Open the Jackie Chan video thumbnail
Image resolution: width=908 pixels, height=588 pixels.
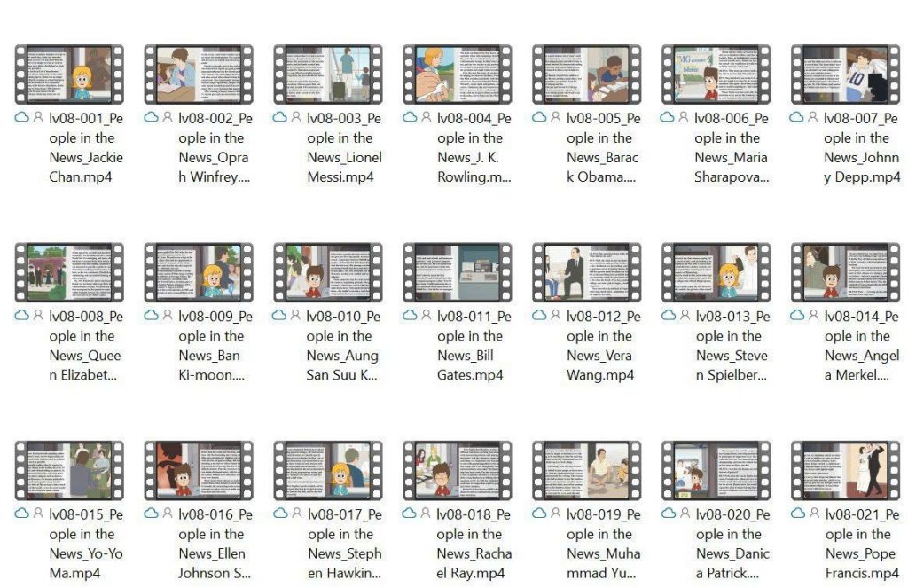pos(68,74)
